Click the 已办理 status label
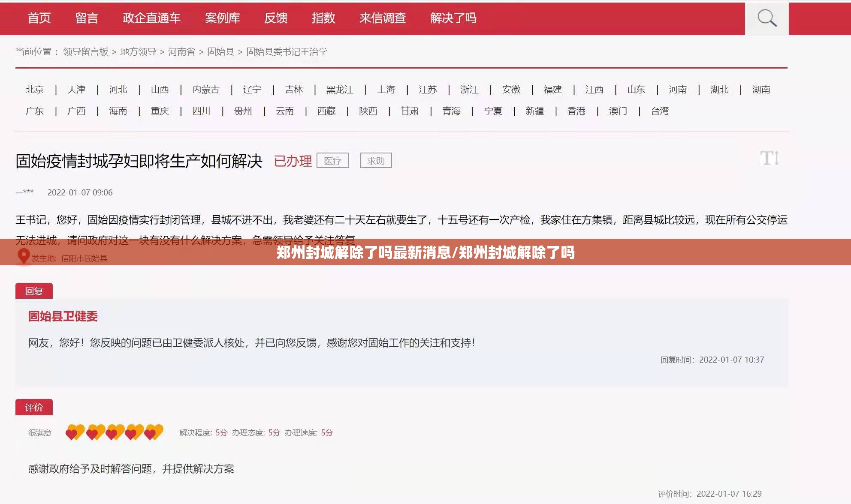Screen dimensions: 851x504 point(293,161)
